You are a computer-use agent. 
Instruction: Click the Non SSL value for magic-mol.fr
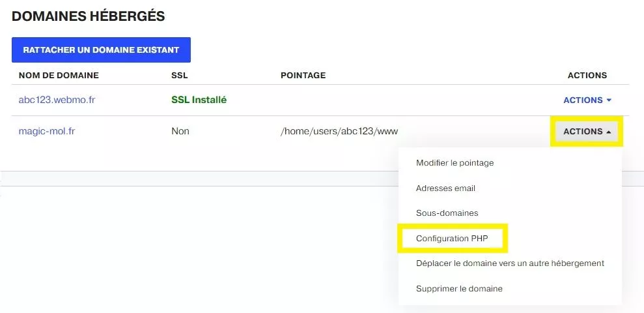tap(180, 132)
